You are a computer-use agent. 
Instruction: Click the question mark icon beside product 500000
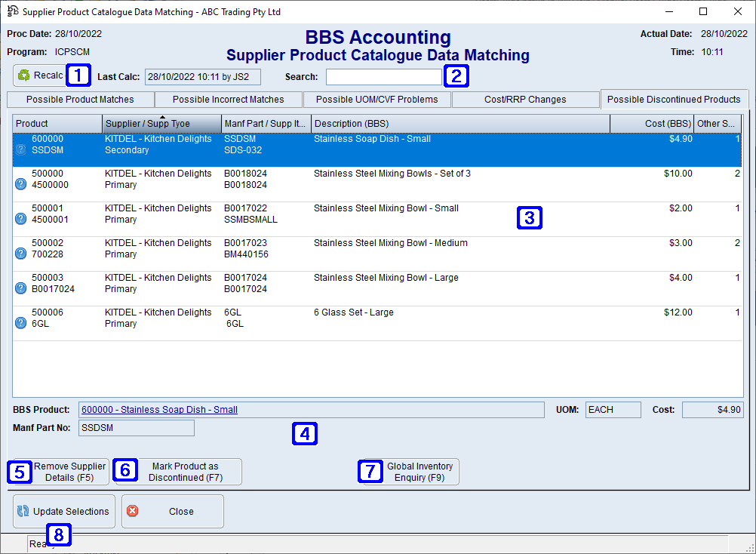point(20,183)
